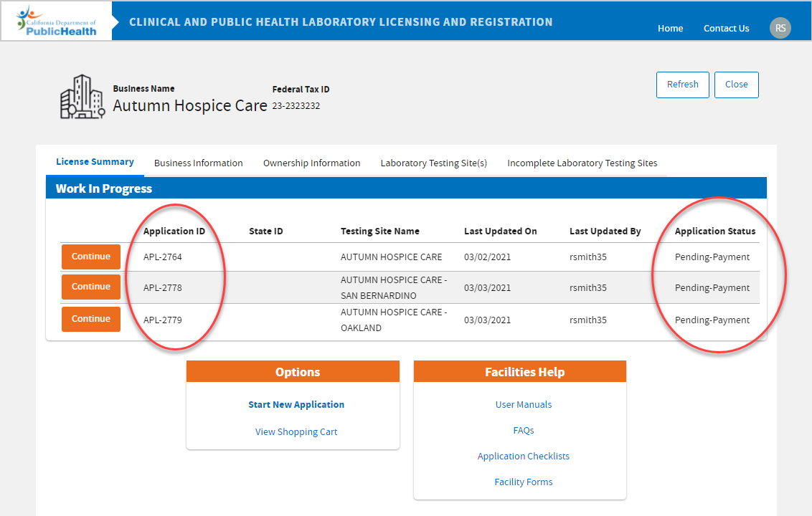
Task: Open Application Checklists under Facilities Help
Action: (x=524, y=457)
